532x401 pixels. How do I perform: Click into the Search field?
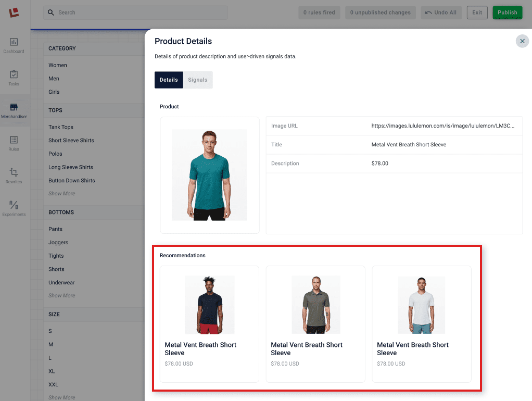[x=135, y=12]
